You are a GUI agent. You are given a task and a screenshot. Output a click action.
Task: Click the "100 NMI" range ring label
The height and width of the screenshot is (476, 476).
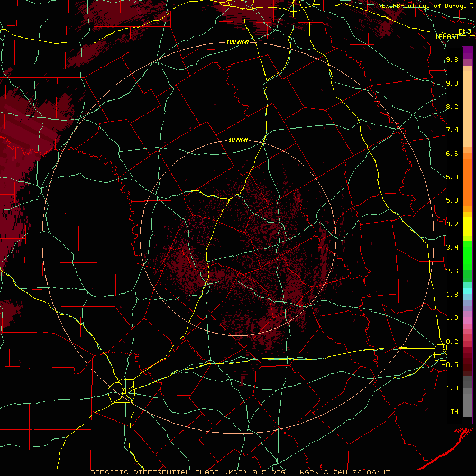point(237,42)
